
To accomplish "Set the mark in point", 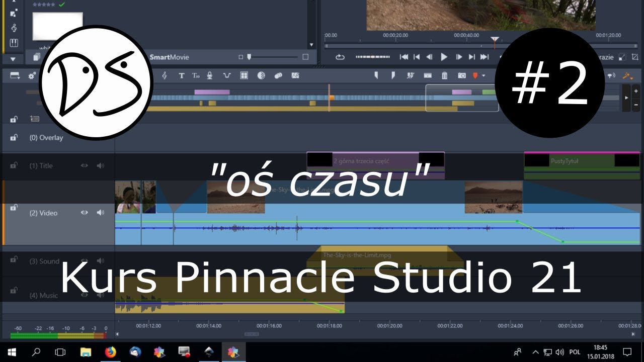I will click(376, 75).
